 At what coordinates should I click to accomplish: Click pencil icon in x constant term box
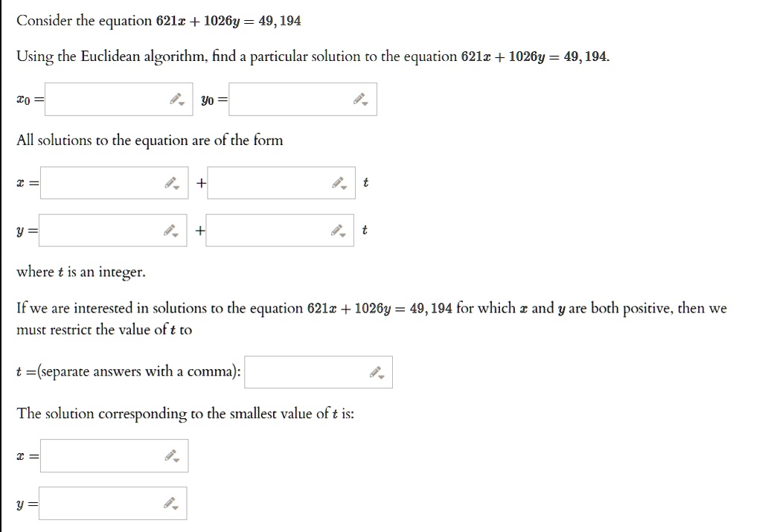pyautogui.click(x=172, y=183)
